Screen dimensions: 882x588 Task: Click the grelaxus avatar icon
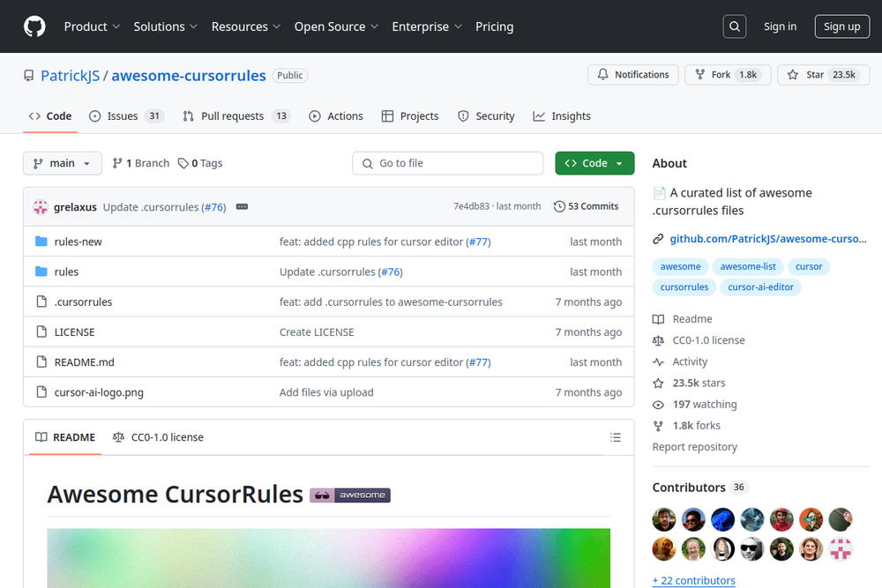click(x=40, y=207)
